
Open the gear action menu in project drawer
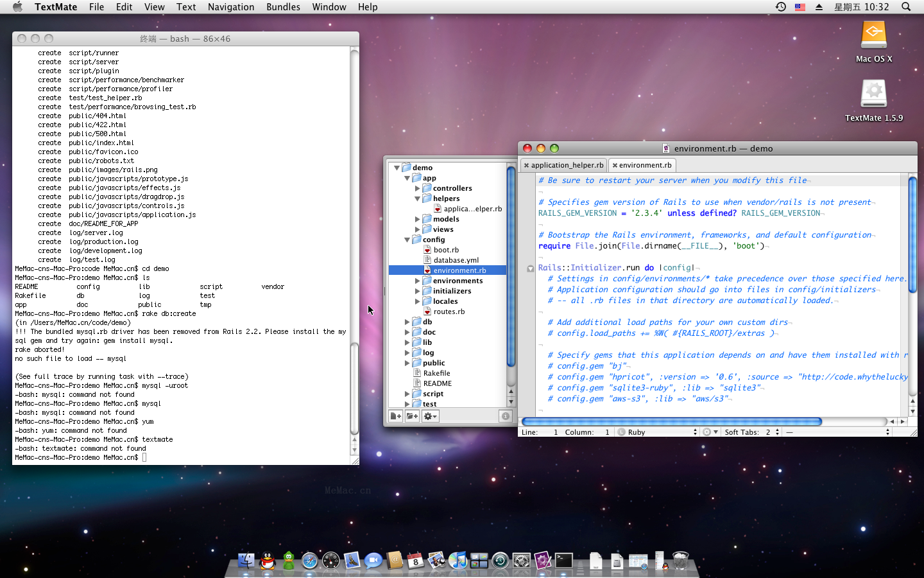click(430, 416)
